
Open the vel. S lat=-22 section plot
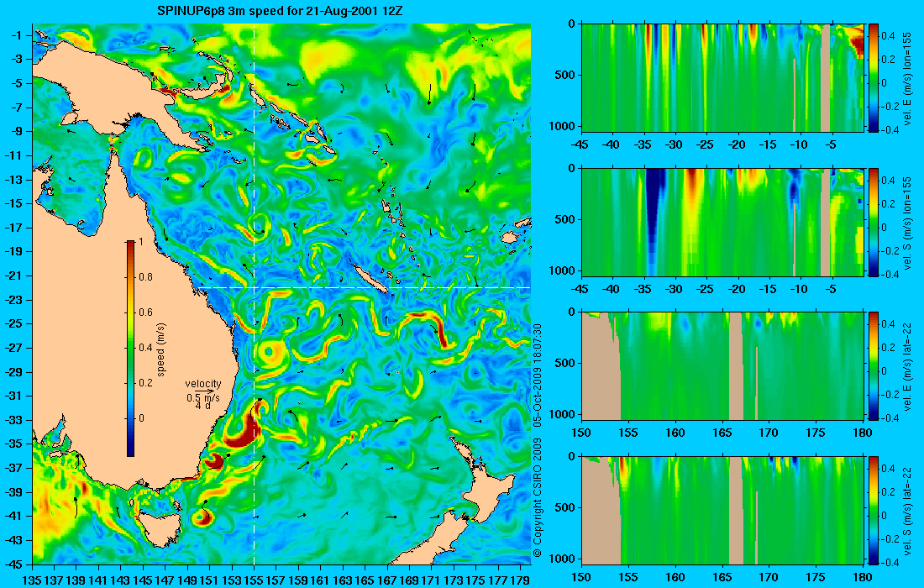[722, 510]
